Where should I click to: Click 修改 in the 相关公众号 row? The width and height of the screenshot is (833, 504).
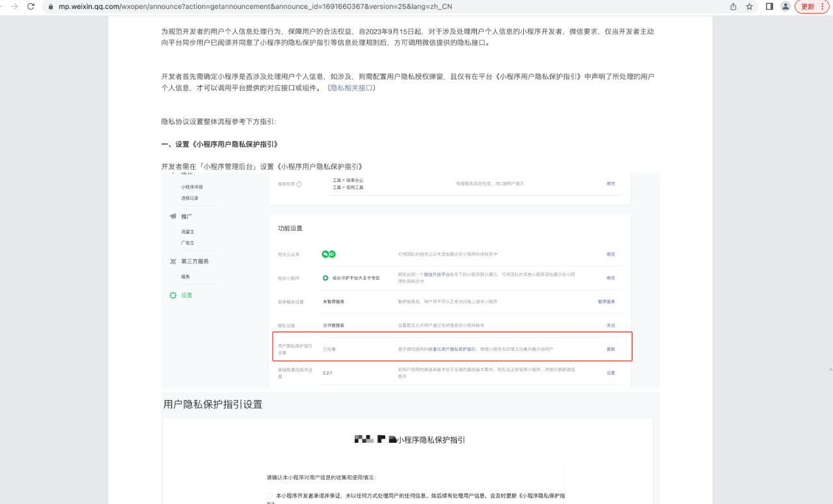pyautogui.click(x=610, y=254)
